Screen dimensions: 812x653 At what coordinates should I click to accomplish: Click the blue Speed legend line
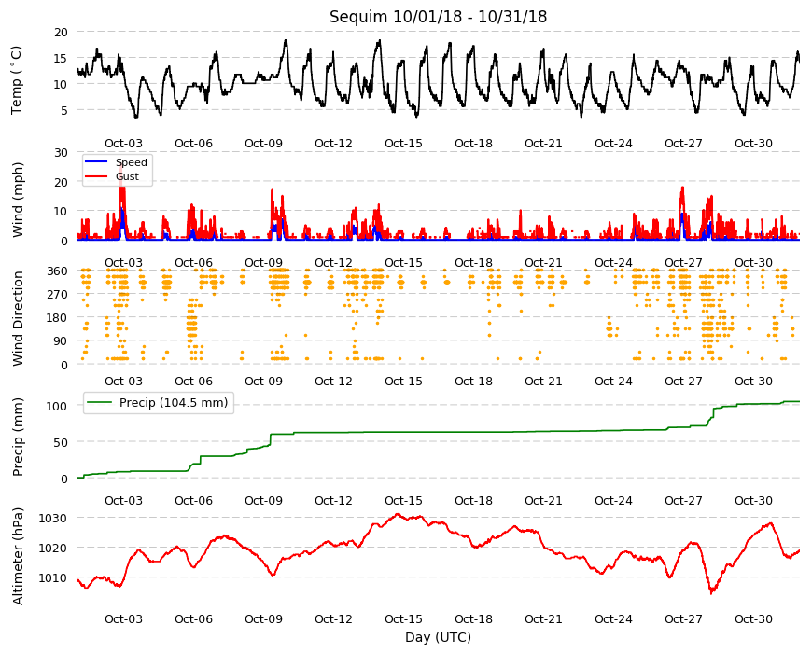point(96,162)
